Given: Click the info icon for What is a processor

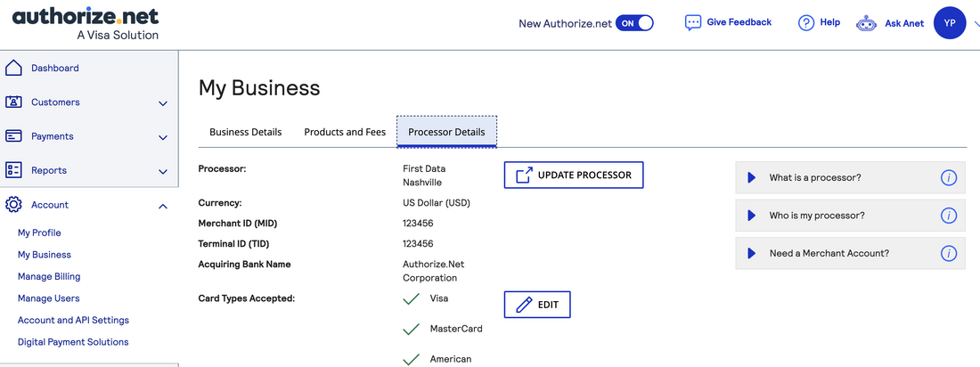Looking at the screenshot, I should 948,177.
